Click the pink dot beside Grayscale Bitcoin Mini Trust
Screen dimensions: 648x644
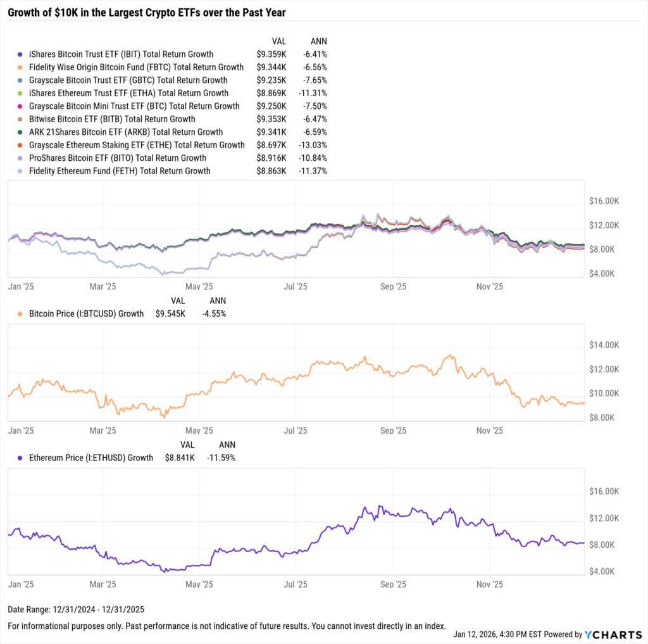tap(21, 106)
